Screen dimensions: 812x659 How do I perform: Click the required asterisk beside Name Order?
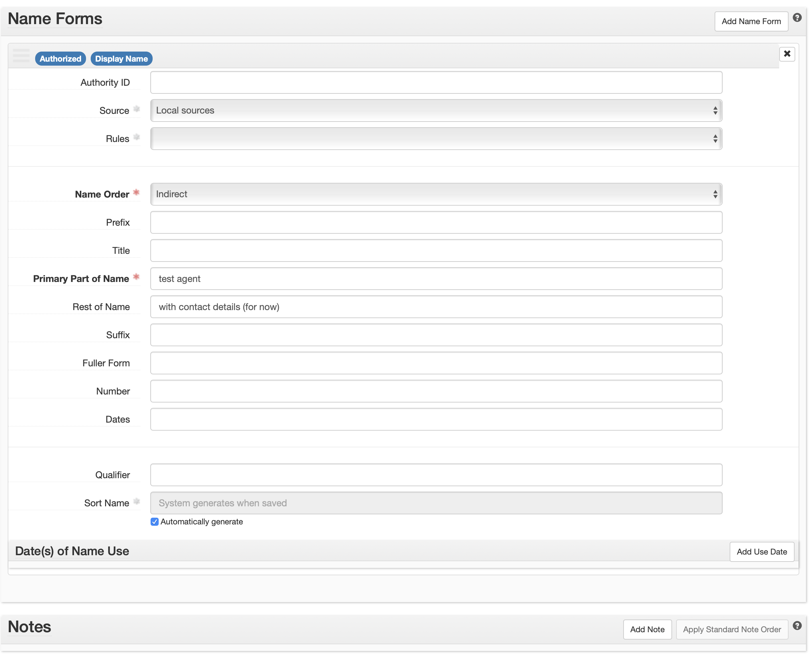click(x=136, y=193)
